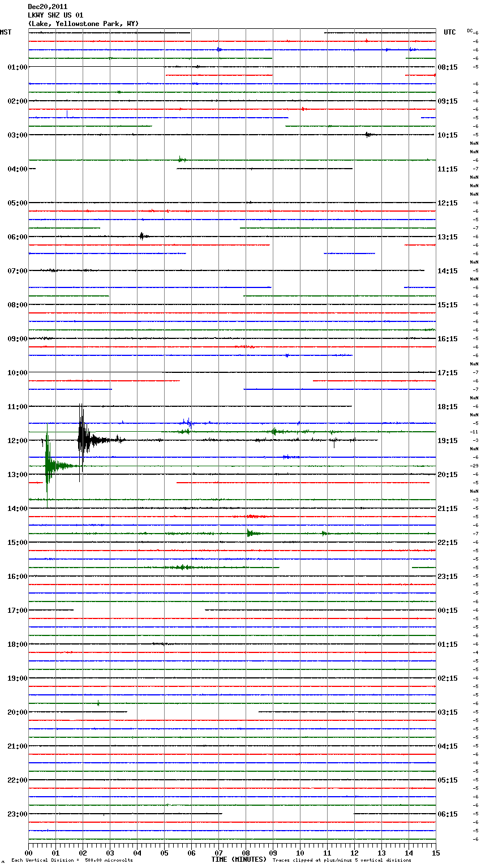481x868 pixels.
Task: Click the minute 05 axis tick label
Action: pos(164,853)
